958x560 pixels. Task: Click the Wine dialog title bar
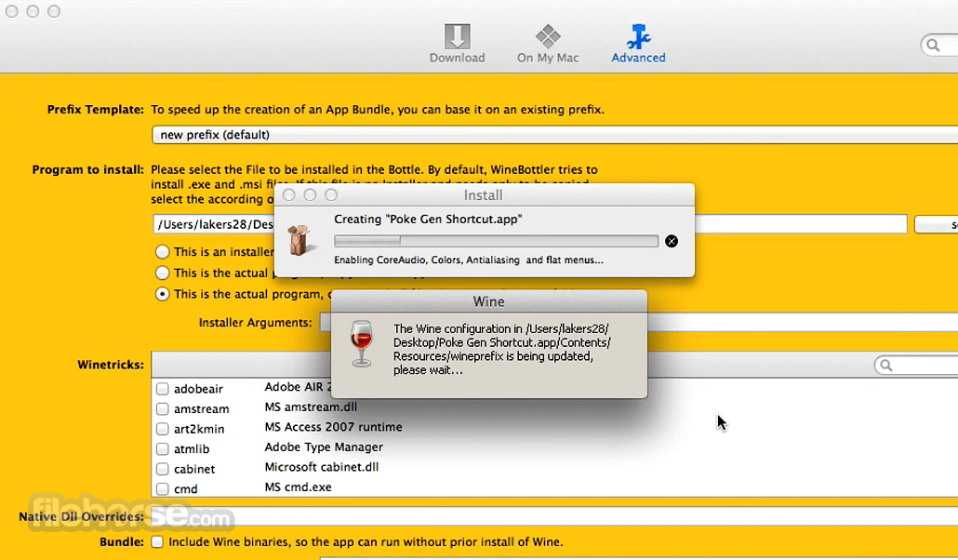[489, 301]
